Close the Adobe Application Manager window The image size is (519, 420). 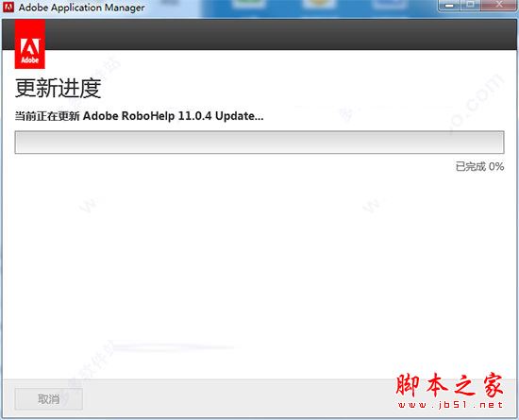tap(499, 6)
